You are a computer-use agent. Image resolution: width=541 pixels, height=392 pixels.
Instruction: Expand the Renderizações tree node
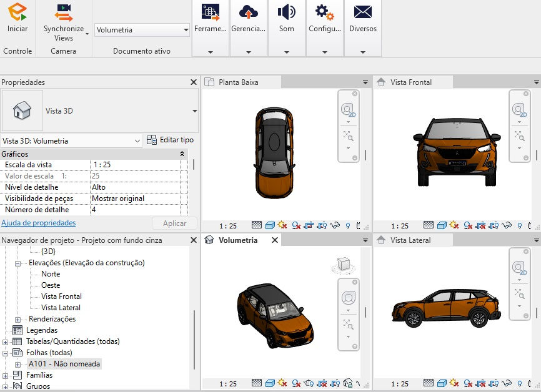pos(17,319)
